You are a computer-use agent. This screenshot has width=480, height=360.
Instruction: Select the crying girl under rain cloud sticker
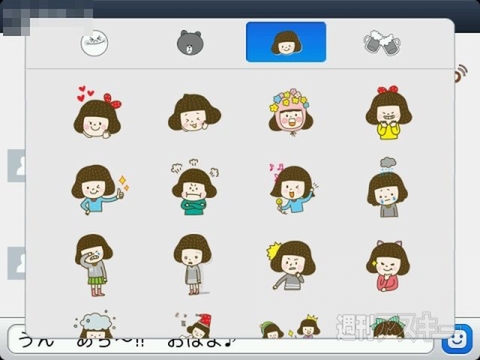click(x=387, y=187)
